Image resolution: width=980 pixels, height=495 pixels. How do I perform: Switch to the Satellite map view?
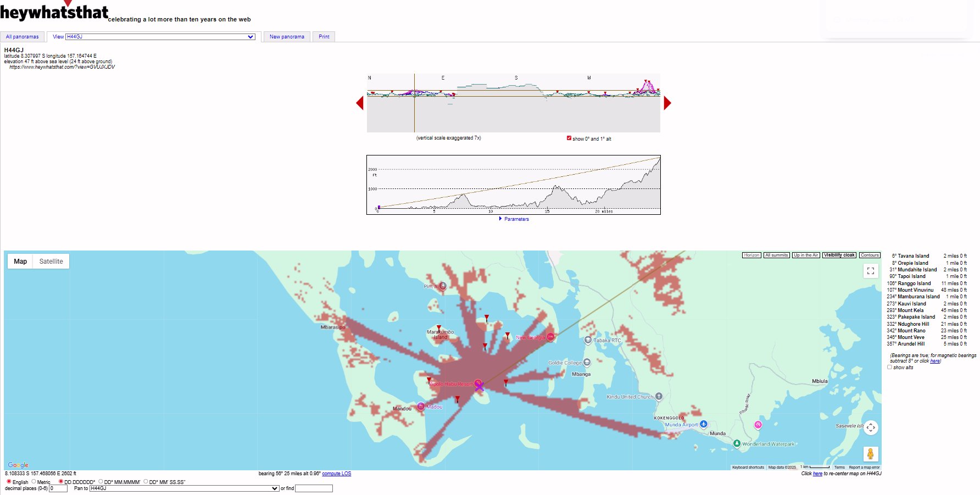pyautogui.click(x=51, y=262)
